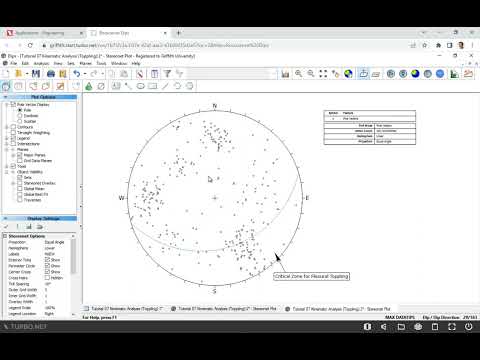The height and width of the screenshot is (360, 480).
Task: Switch to the second Stereonet Plot document tab
Action: click(x=338, y=309)
